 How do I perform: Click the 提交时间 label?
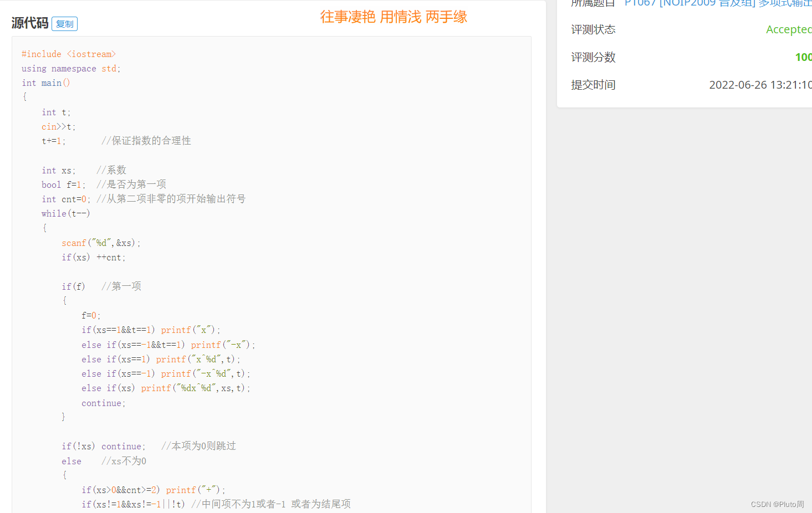593,85
